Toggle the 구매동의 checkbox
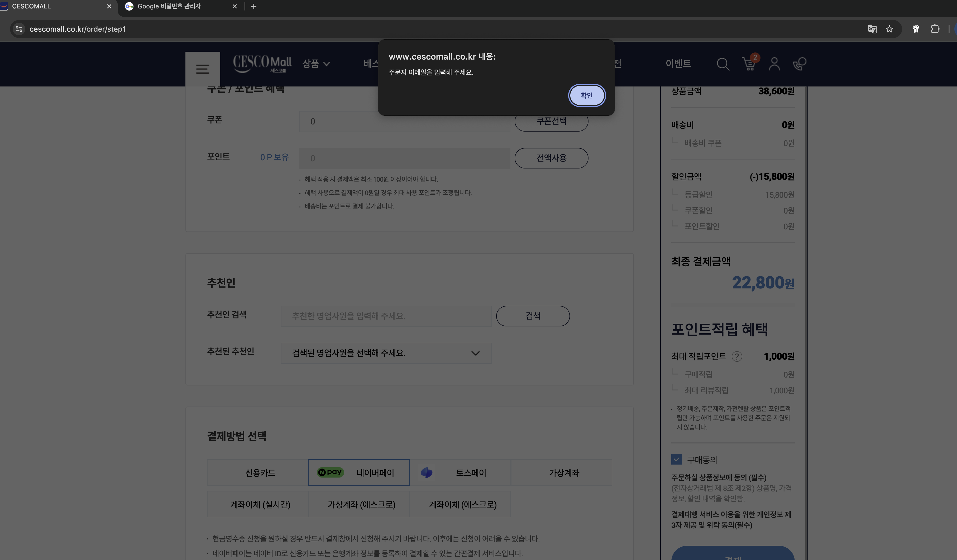 [676, 459]
